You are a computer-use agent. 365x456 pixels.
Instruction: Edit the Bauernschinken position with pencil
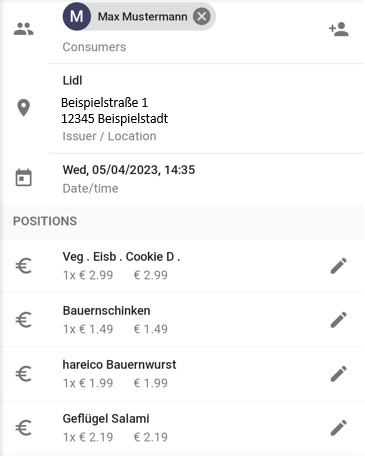[x=339, y=320]
